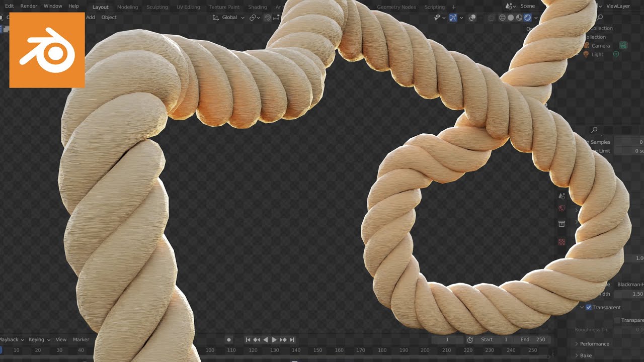The height and width of the screenshot is (362, 644).
Task: Select Light in the outliner
Action: [x=597, y=54]
